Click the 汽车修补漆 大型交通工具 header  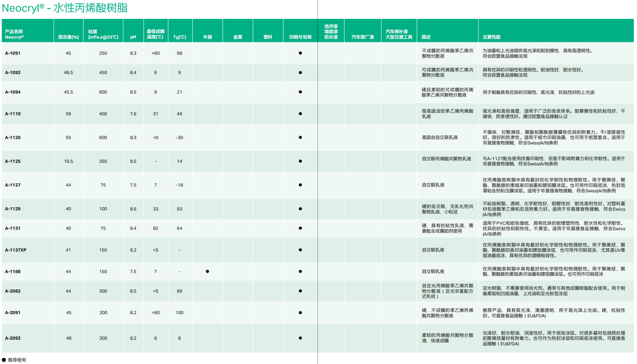399,34
